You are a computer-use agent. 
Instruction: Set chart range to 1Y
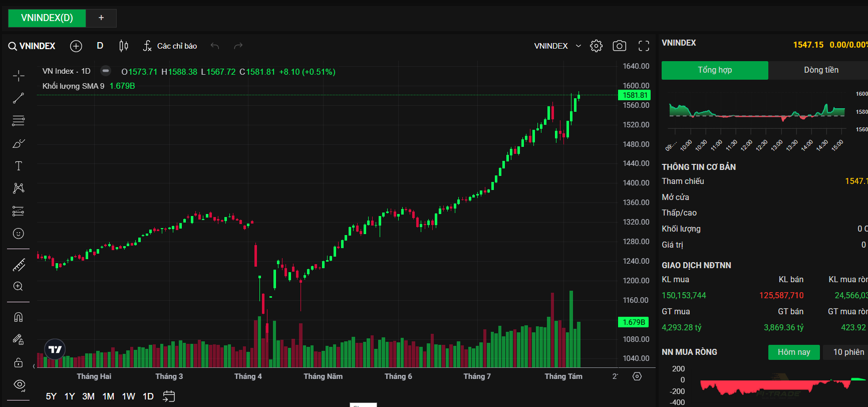pyautogui.click(x=70, y=396)
